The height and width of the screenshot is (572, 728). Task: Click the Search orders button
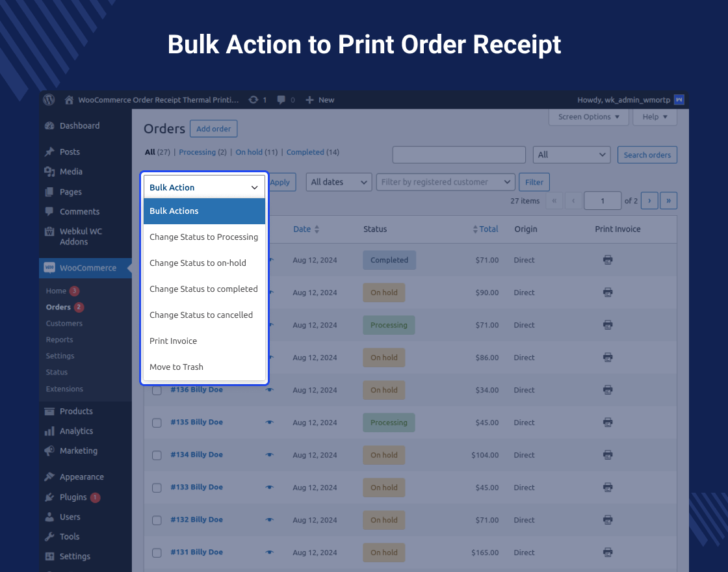pyautogui.click(x=647, y=155)
